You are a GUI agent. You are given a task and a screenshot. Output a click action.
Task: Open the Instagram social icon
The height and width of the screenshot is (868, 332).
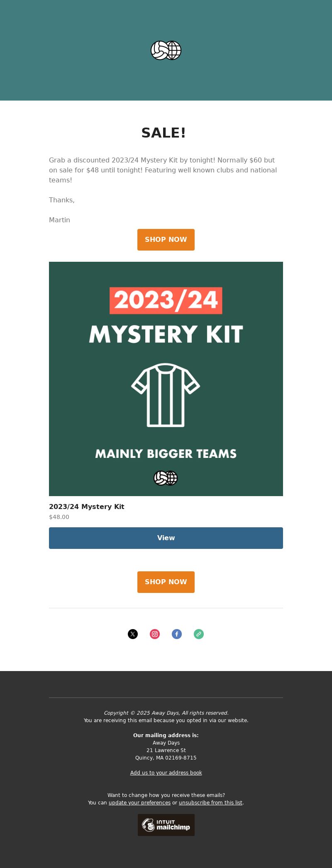155,634
